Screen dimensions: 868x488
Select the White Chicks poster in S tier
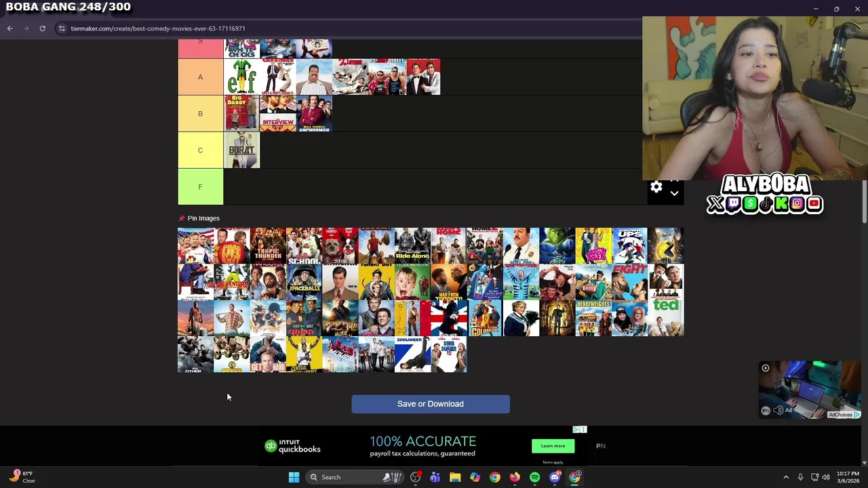[241, 49]
